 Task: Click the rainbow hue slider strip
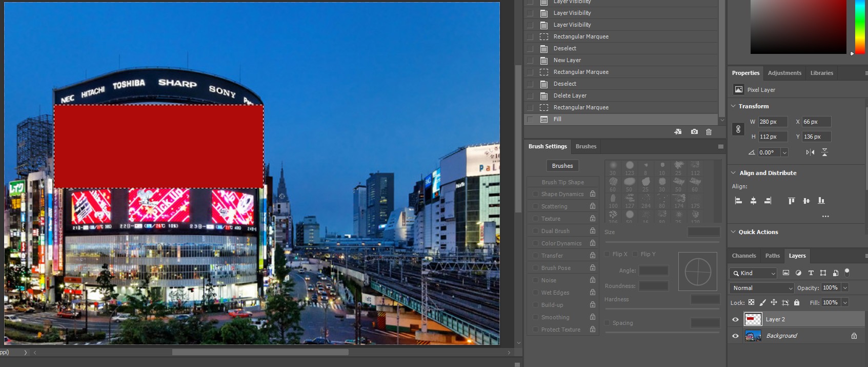[860, 27]
